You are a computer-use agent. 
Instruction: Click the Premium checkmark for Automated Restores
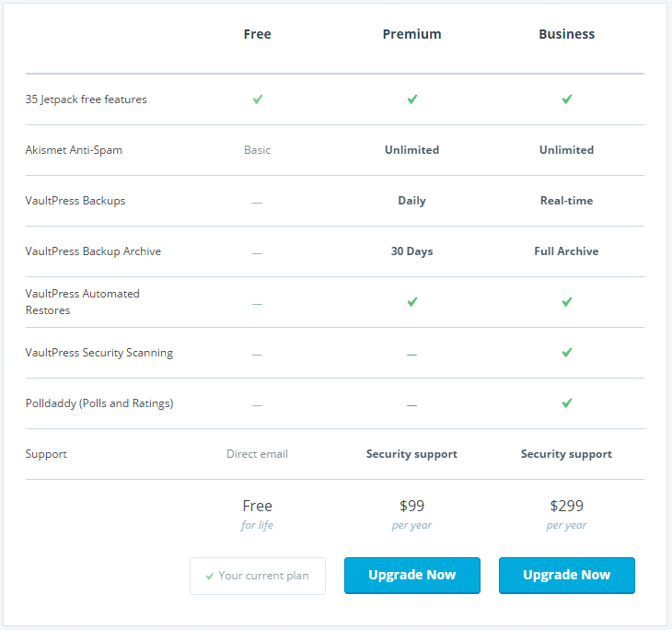[412, 302]
